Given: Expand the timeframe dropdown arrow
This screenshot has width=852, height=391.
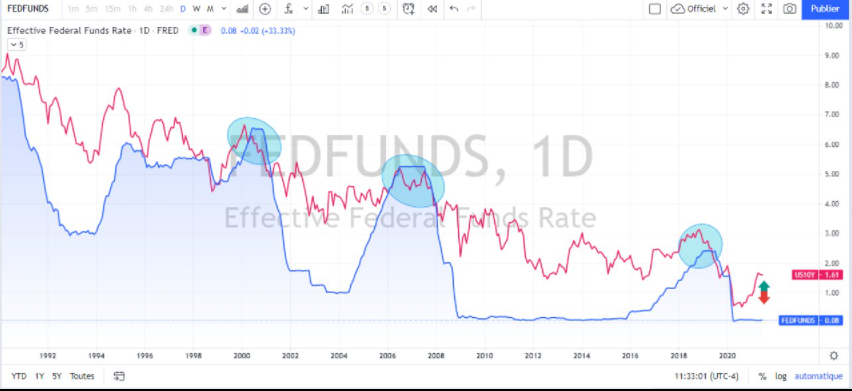Looking at the screenshot, I should click(223, 9).
